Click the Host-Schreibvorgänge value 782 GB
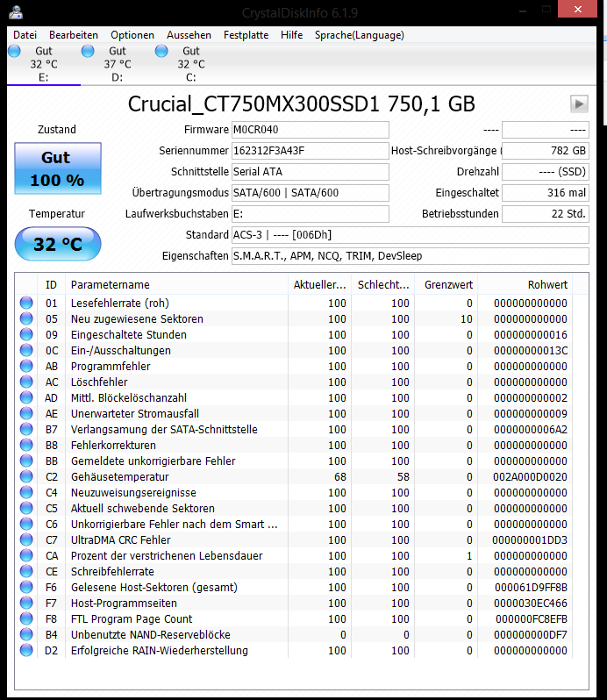 click(x=546, y=151)
